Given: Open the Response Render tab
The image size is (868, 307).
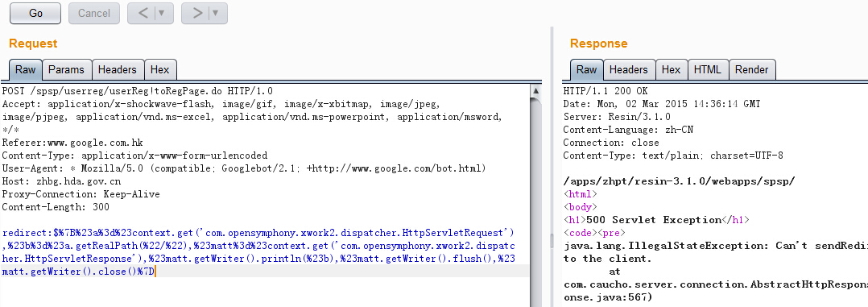Looking at the screenshot, I should [x=752, y=70].
